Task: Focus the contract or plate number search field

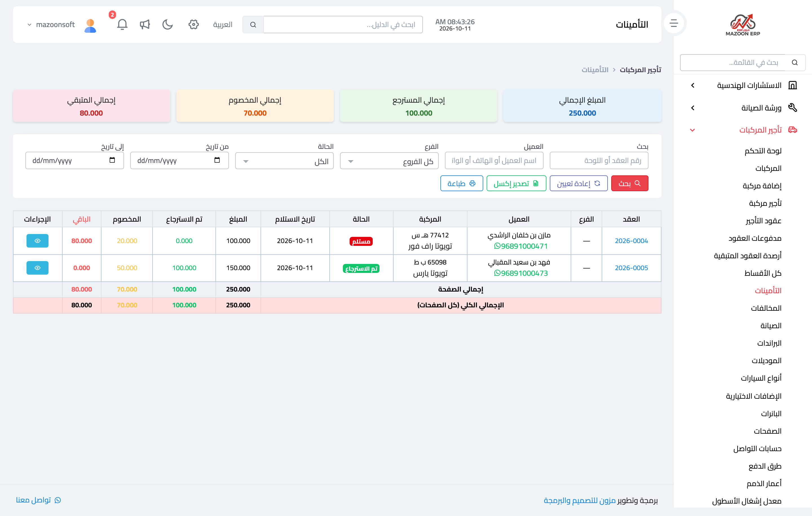Action: tap(599, 161)
